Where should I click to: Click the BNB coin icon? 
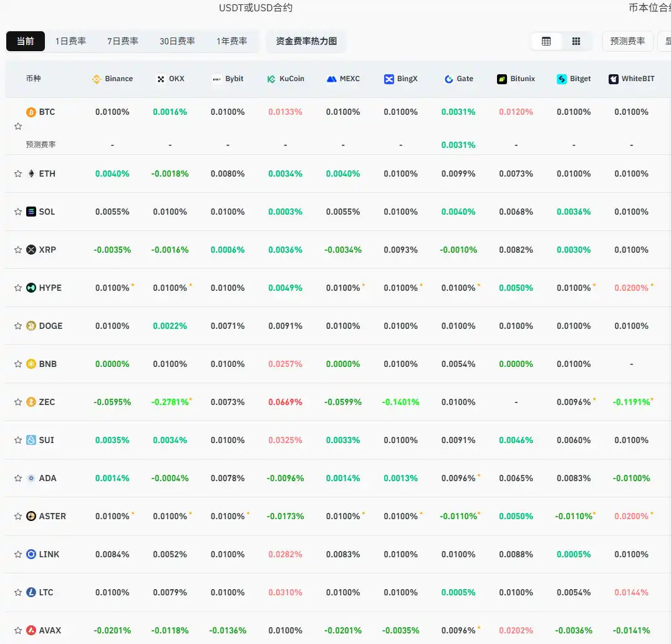31,364
